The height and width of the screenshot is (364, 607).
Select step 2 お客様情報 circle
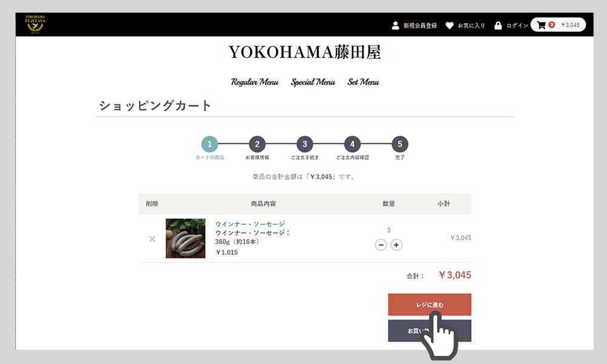click(257, 144)
